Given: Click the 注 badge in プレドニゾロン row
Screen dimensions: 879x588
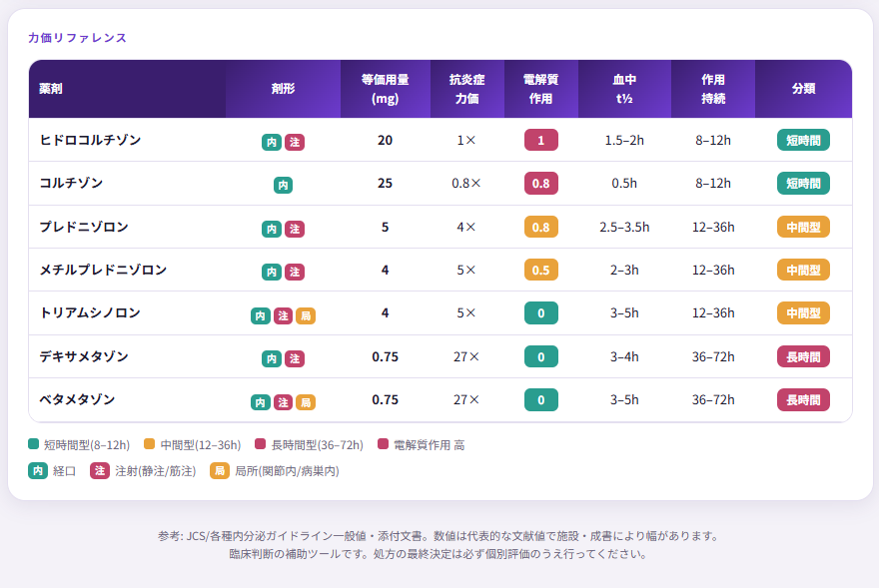Looking at the screenshot, I should (295, 229).
